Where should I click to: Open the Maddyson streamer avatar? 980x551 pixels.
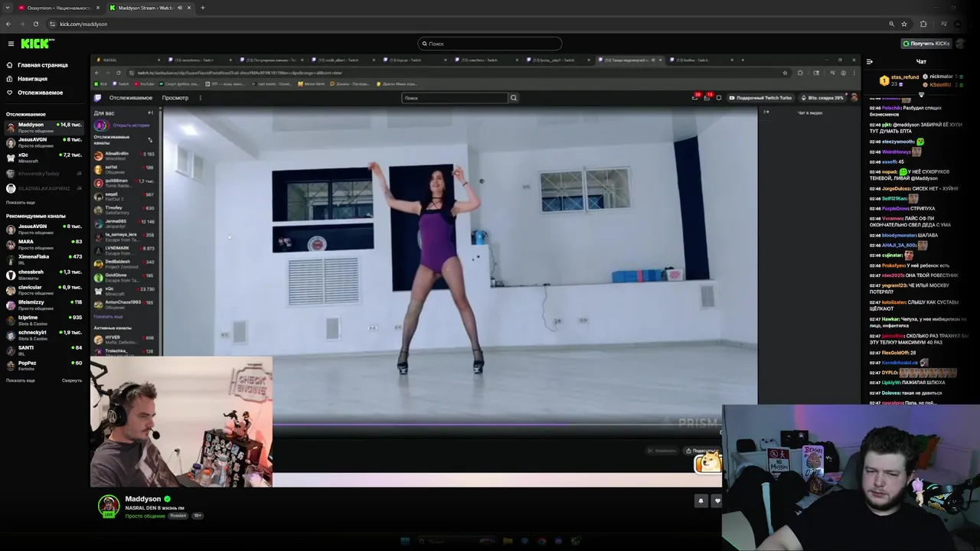coord(109,506)
